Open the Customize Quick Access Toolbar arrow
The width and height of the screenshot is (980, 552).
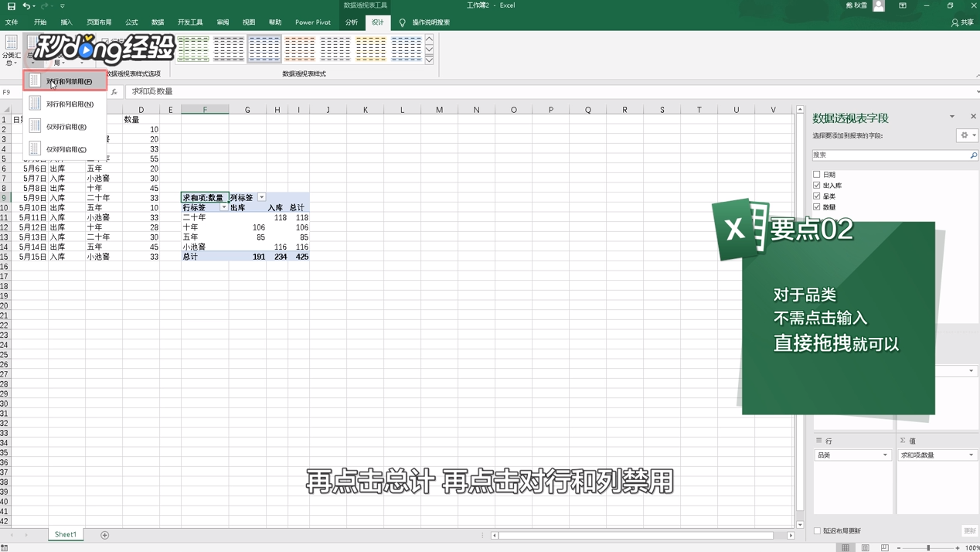point(63,6)
